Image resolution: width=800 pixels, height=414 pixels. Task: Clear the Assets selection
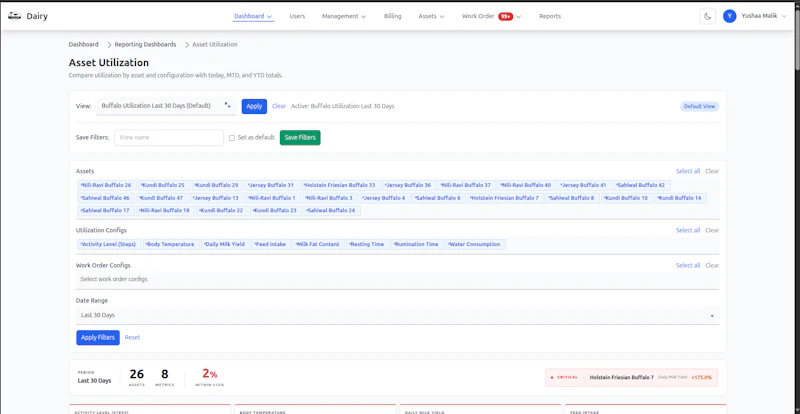[712, 171]
